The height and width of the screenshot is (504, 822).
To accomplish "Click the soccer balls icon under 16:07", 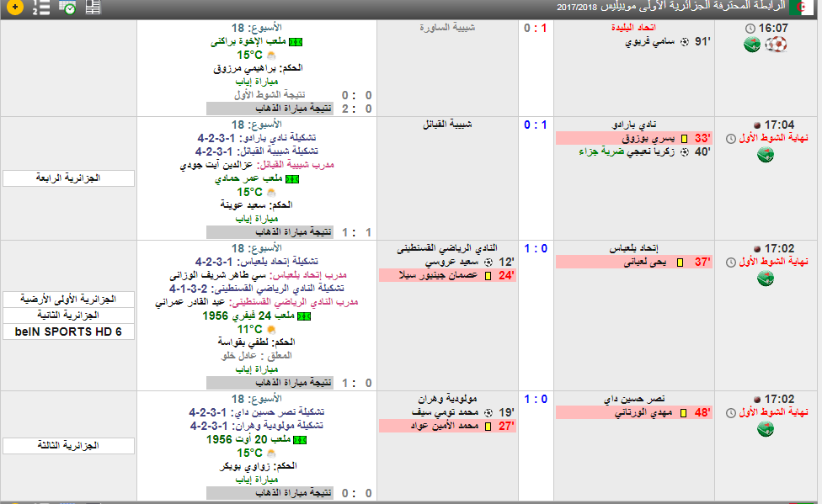I will tap(776, 44).
